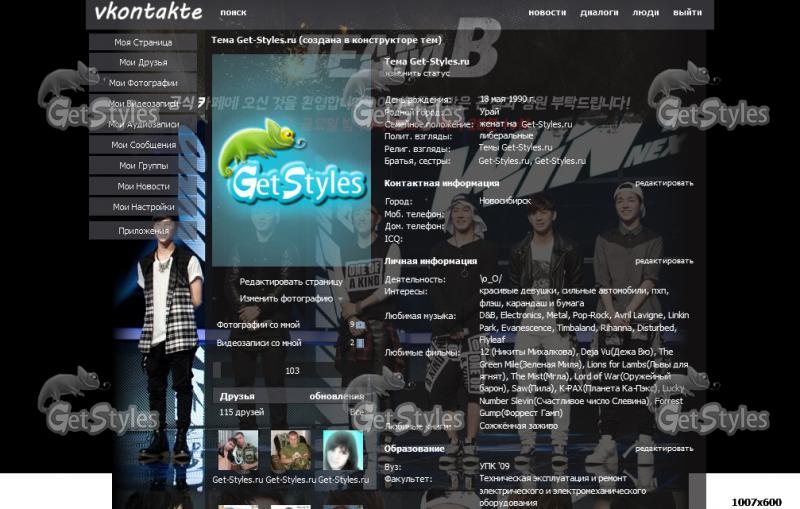Click the vkontakte logo in the header
The height and width of the screenshot is (509, 800).
(x=148, y=13)
